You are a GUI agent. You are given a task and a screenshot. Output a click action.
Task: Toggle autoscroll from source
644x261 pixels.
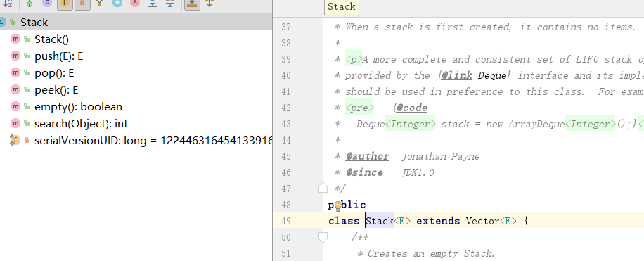209,4
